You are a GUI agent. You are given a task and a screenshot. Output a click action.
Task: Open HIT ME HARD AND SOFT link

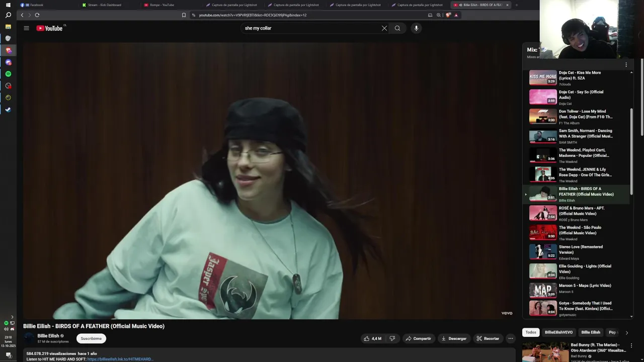[120, 359]
